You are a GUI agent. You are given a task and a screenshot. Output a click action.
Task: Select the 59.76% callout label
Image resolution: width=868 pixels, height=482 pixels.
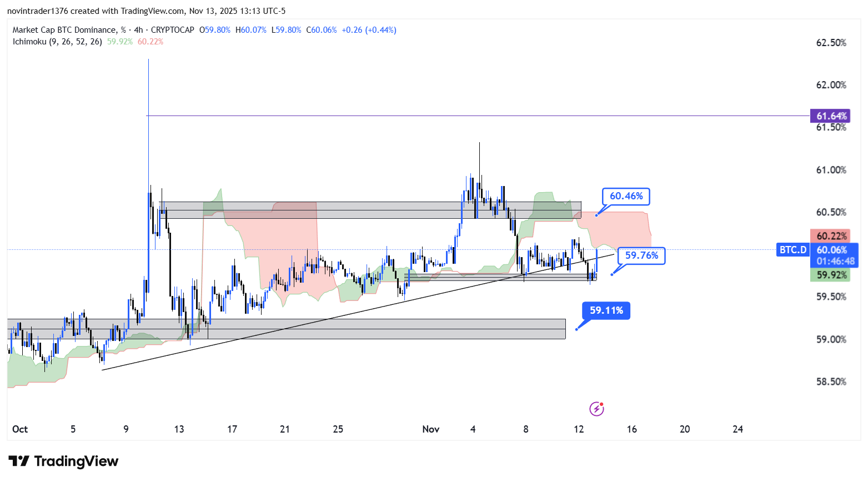point(641,255)
